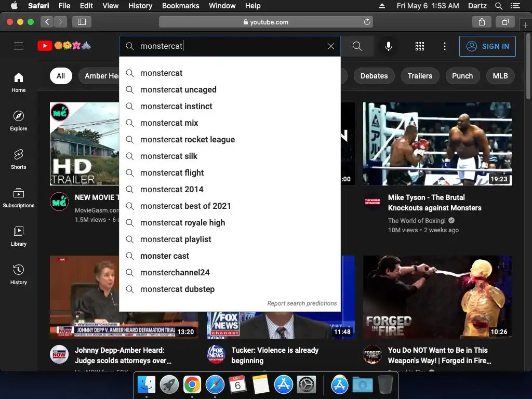Choose the 'monstercat royale high' suggestion
532x399 pixels.
point(230,222)
